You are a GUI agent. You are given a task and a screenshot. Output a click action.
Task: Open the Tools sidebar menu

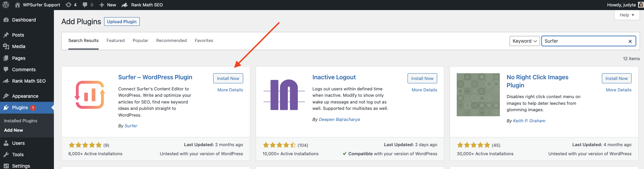pos(18,155)
